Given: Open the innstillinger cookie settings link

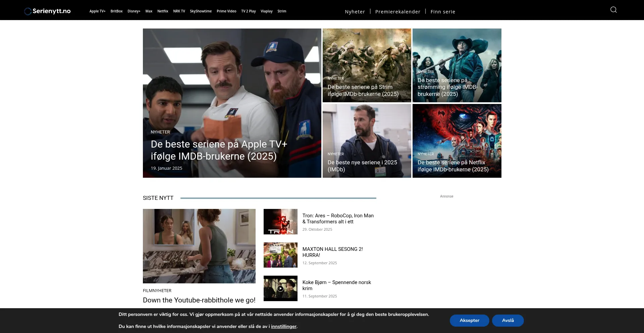Looking at the screenshot, I should tap(283, 326).
